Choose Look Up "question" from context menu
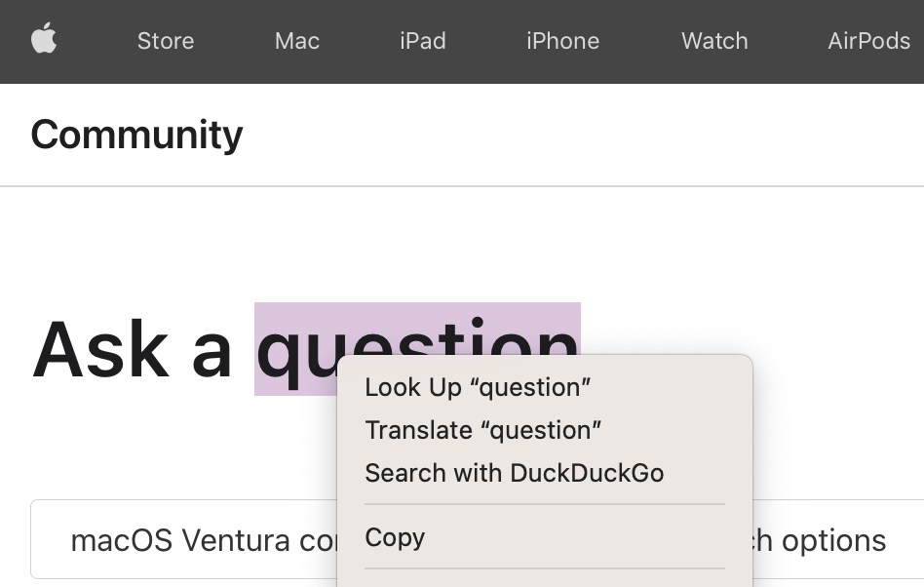 coord(478,387)
